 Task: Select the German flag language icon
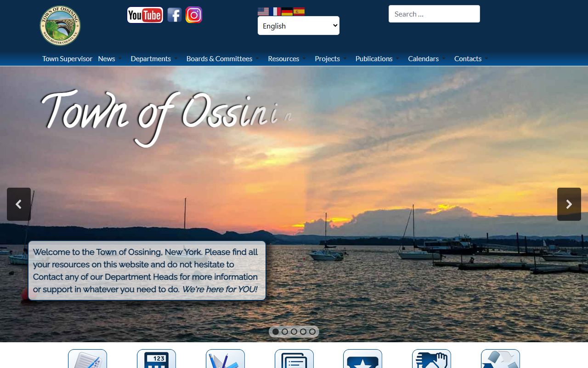(287, 11)
